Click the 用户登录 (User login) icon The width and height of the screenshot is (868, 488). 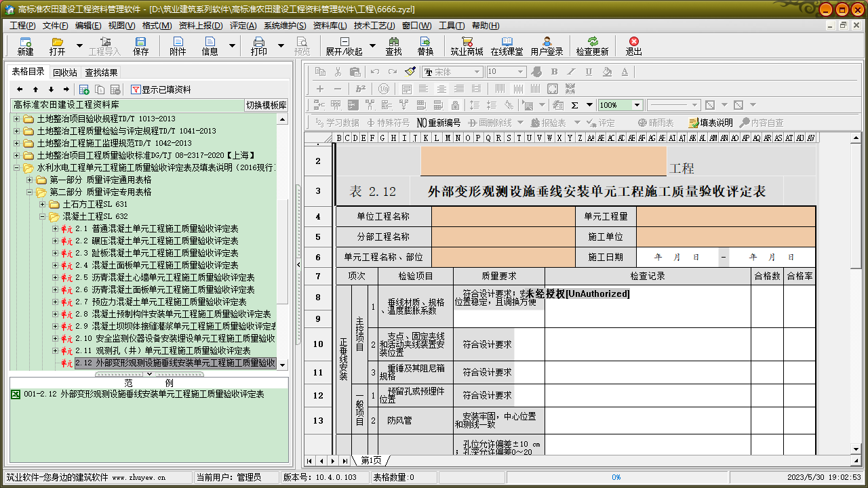[547, 45]
